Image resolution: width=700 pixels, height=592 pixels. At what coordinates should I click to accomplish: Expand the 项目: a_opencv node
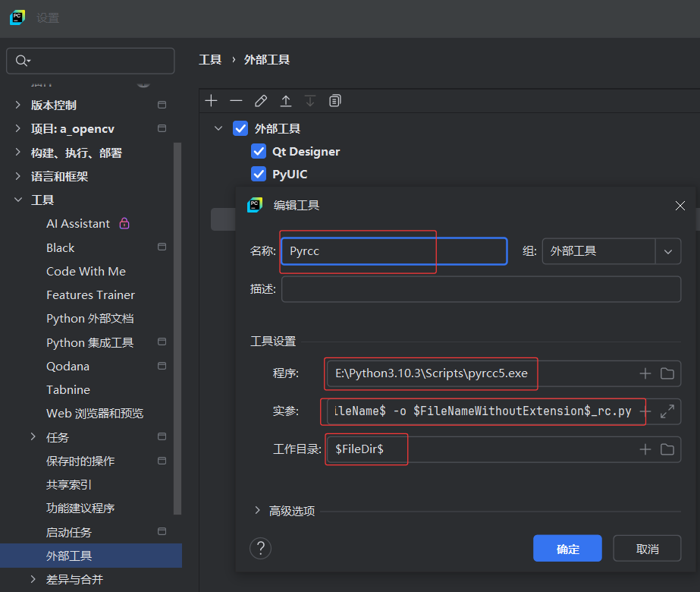(18, 129)
